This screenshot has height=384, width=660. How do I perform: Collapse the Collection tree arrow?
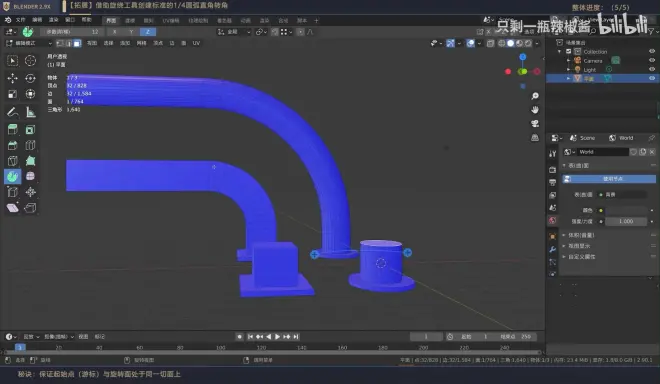(559, 52)
